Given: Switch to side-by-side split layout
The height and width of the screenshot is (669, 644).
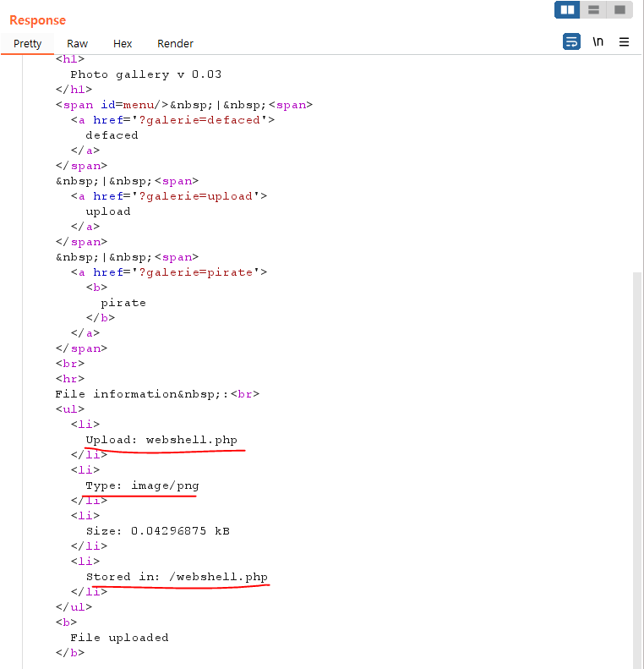Looking at the screenshot, I should 567,10.
